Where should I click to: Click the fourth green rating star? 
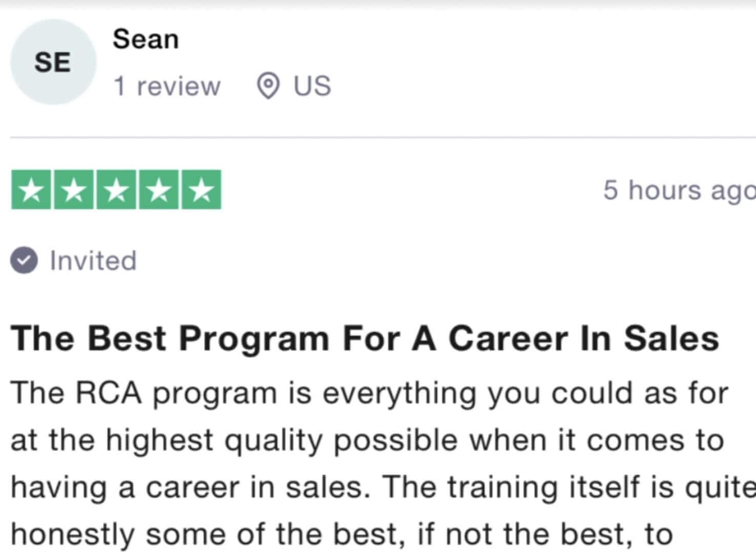159,190
